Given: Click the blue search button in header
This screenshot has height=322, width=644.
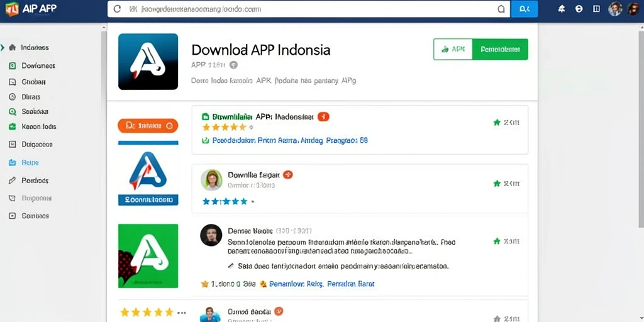Looking at the screenshot, I should tap(524, 9).
